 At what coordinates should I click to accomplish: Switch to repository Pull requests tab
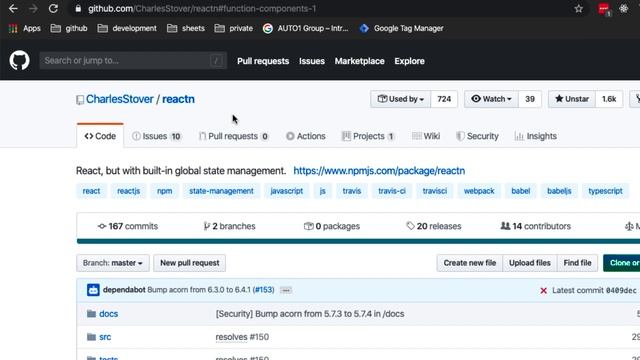pos(233,136)
